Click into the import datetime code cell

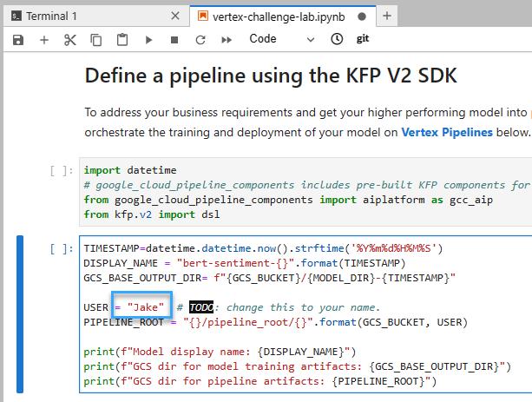[x=304, y=192]
